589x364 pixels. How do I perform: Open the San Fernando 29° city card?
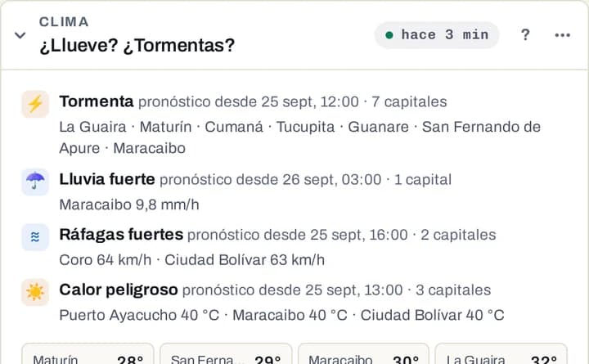coord(226,354)
